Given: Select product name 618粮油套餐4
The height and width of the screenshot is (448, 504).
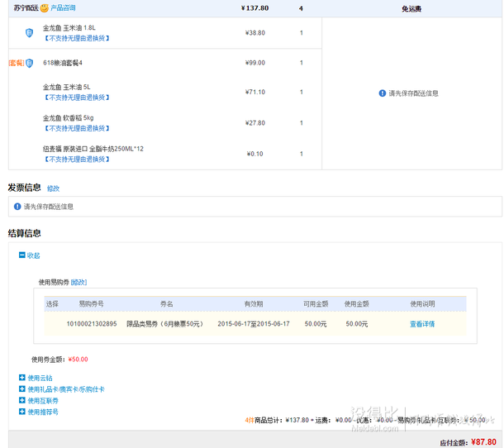Looking at the screenshot, I should [63, 63].
